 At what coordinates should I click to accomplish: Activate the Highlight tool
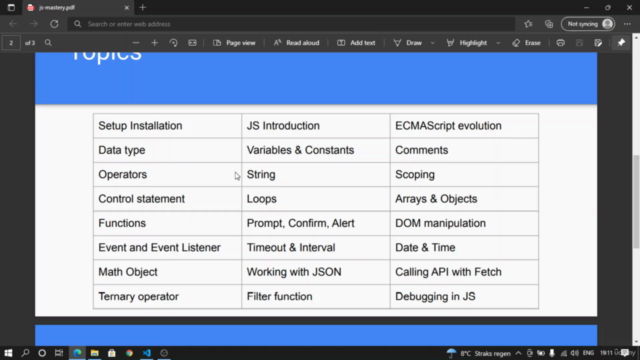click(467, 43)
